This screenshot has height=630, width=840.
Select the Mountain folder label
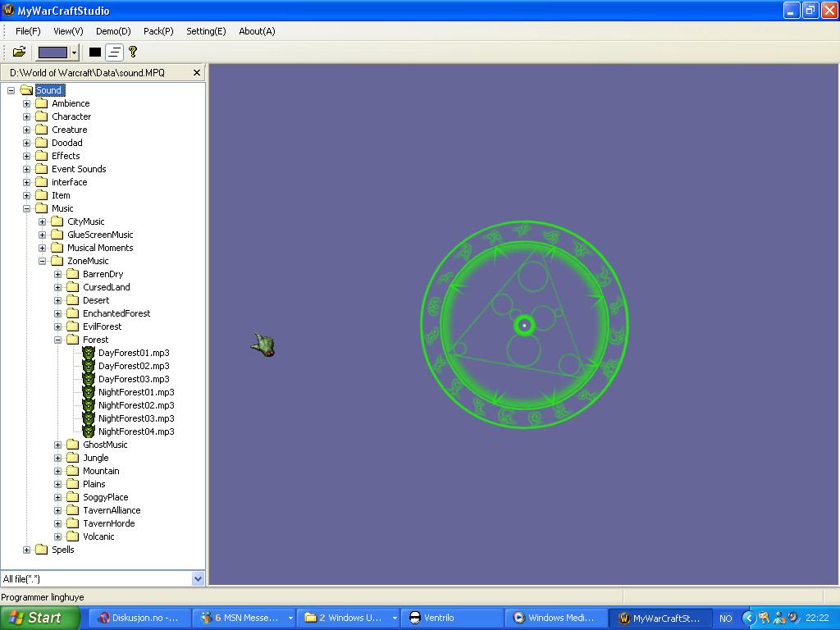pos(101,471)
